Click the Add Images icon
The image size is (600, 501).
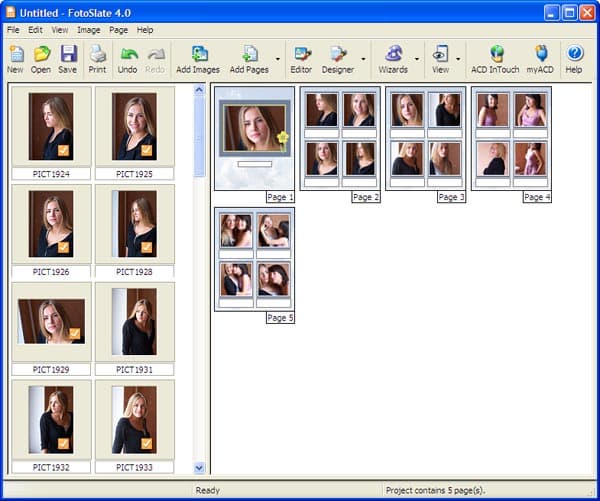pyautogui.click(x=198, y=59)
